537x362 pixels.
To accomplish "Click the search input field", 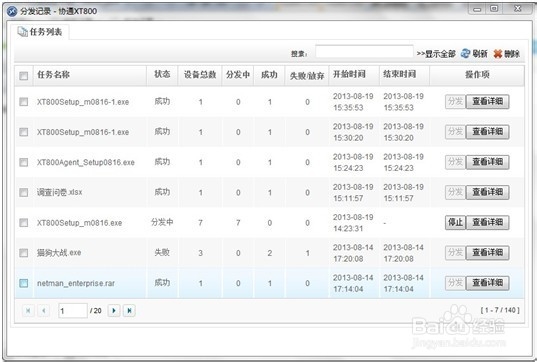I will tap(364, 52).
